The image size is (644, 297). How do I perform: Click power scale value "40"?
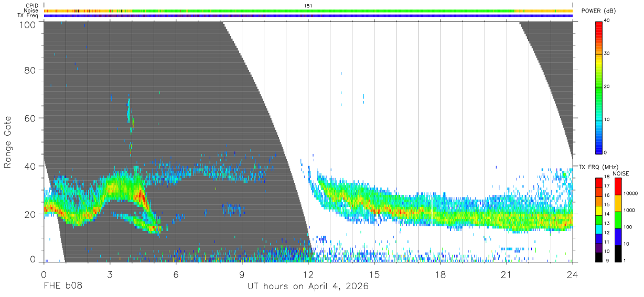click(x=607, y=21)
